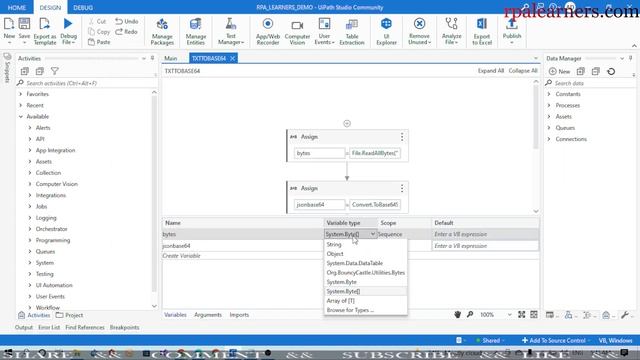Expand the Favorites activities group
Viewport: 640px width, 360px height.
(x=20, y=94)
